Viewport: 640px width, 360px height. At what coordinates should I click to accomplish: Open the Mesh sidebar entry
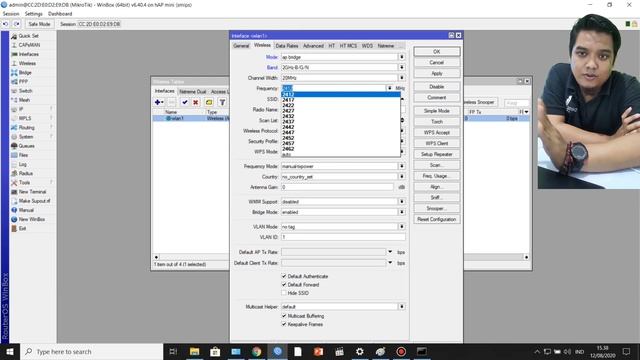point(24,100)
